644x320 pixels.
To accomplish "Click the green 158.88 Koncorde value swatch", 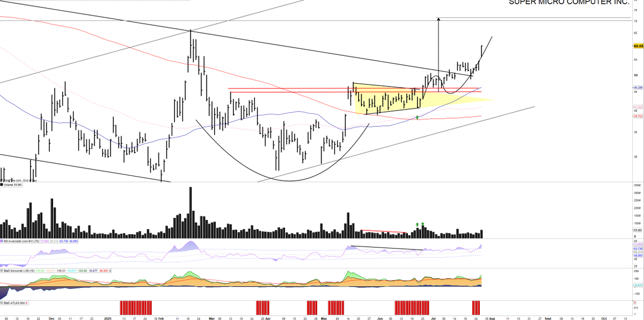I will (x=39, y=270).
